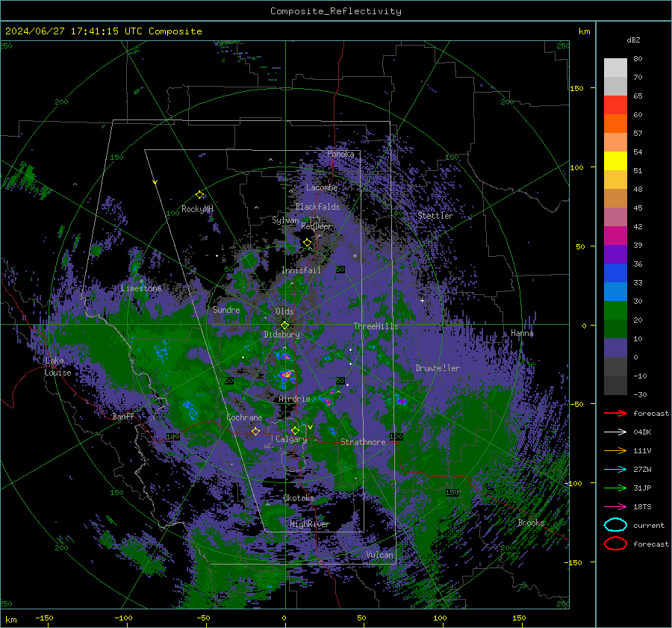
Task: Click the Sundre city label
Action: point(226,309)
